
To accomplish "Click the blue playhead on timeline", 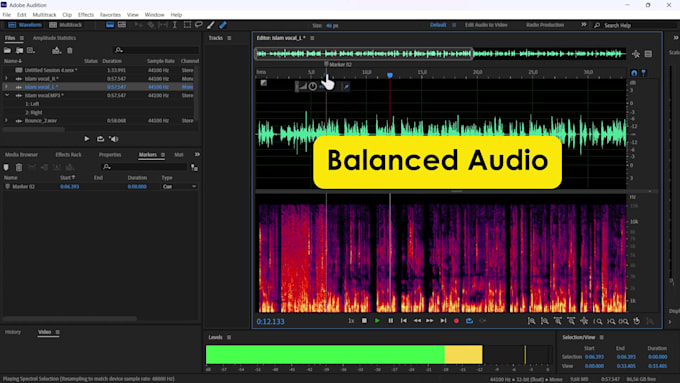I will pos(390,75).
